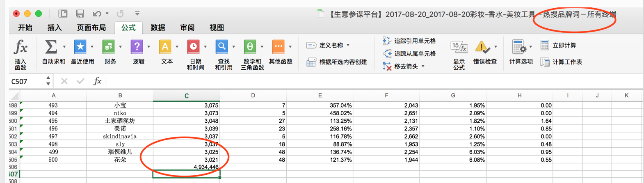Expand the Financial dropdown arrow

[120, 47]
